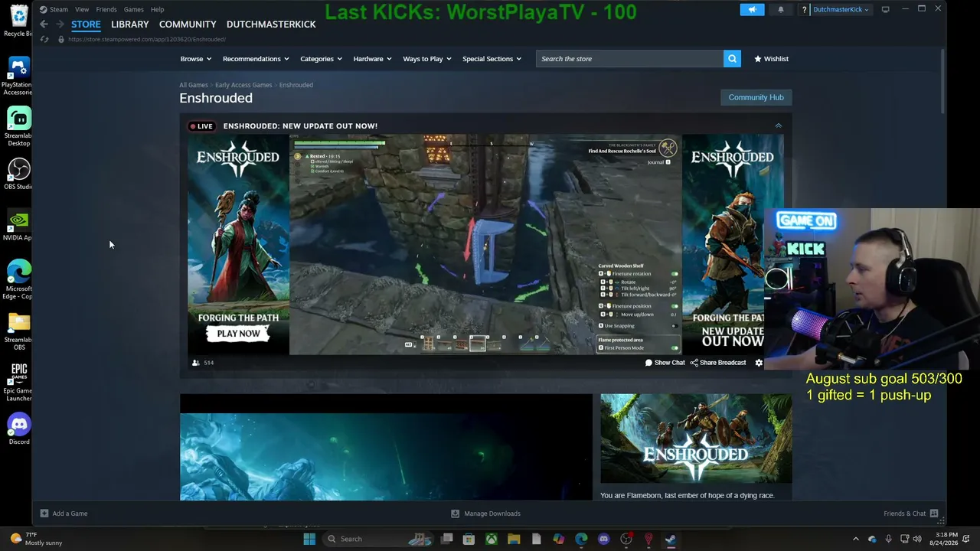Open DutchmasterKick account dropdown
The height and width of the screenshot is (551, 980).
(841, 9)
